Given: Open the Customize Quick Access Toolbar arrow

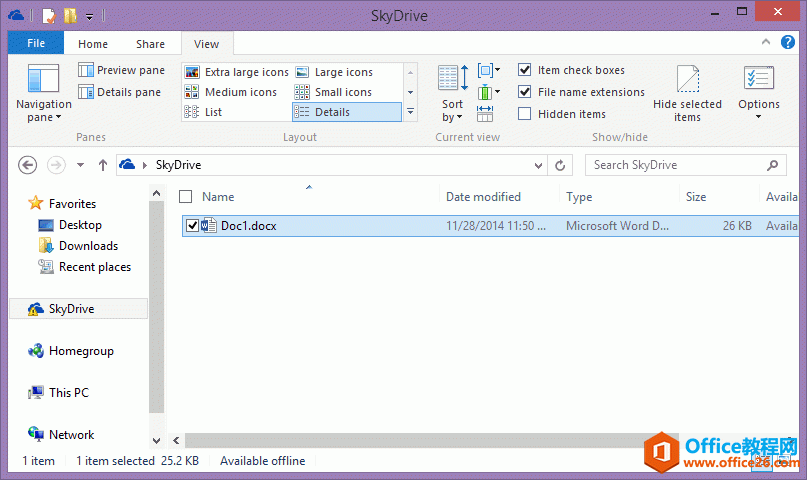Looking at the screenshot, I should point(90,16).
